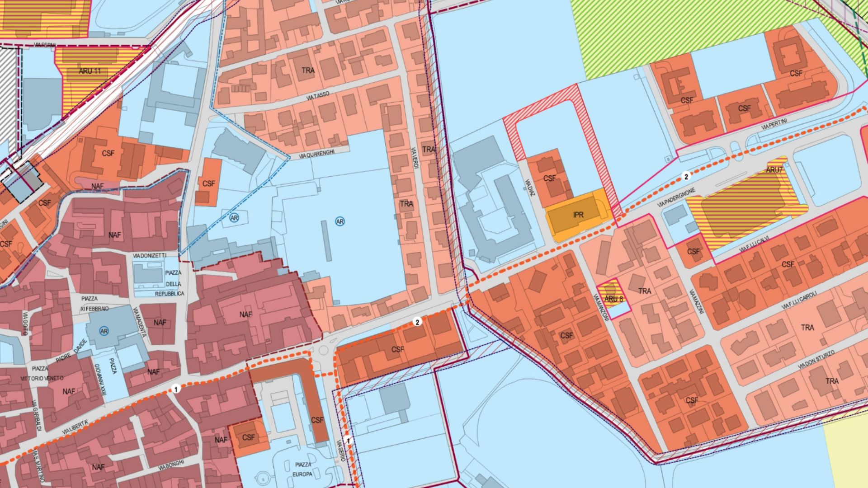Click the circled AR marker below Via Quarenghi
This screenshot has height=488, width=868.
234,218
